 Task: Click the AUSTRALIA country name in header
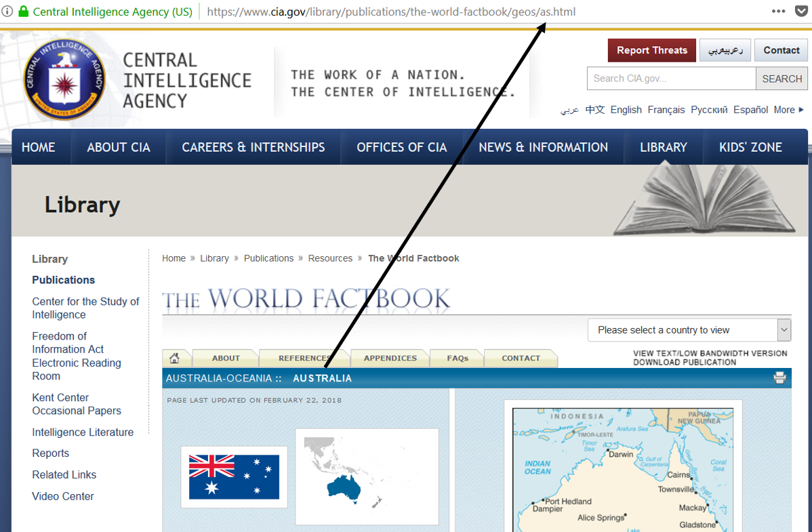322,378
